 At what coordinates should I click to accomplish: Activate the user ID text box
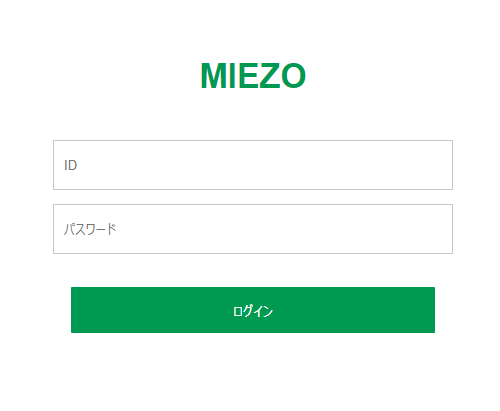[253, 165]
